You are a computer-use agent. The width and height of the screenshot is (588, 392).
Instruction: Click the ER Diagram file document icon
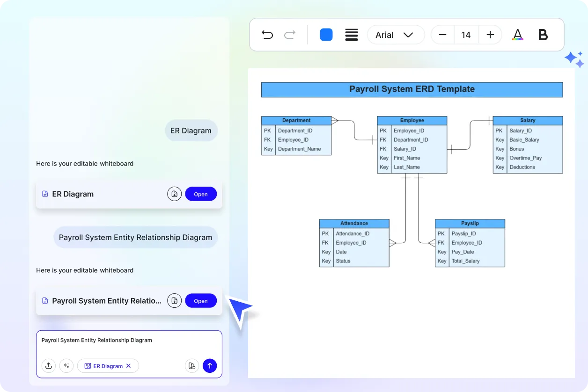(x=45, y=194)
